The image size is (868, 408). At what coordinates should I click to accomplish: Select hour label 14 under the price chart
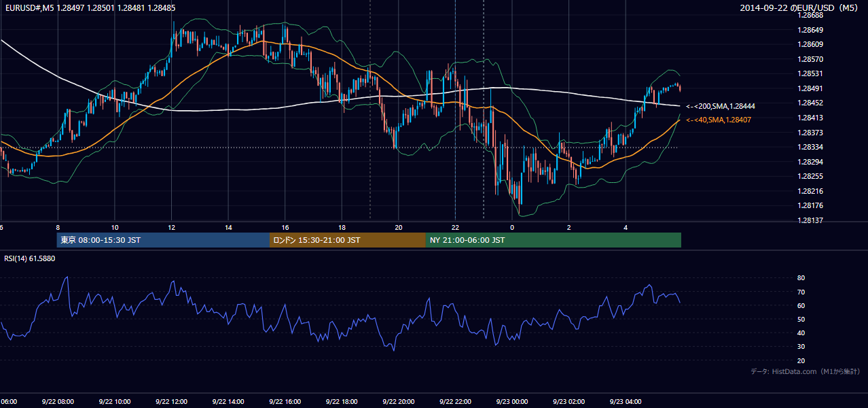(x=229, y=227)
